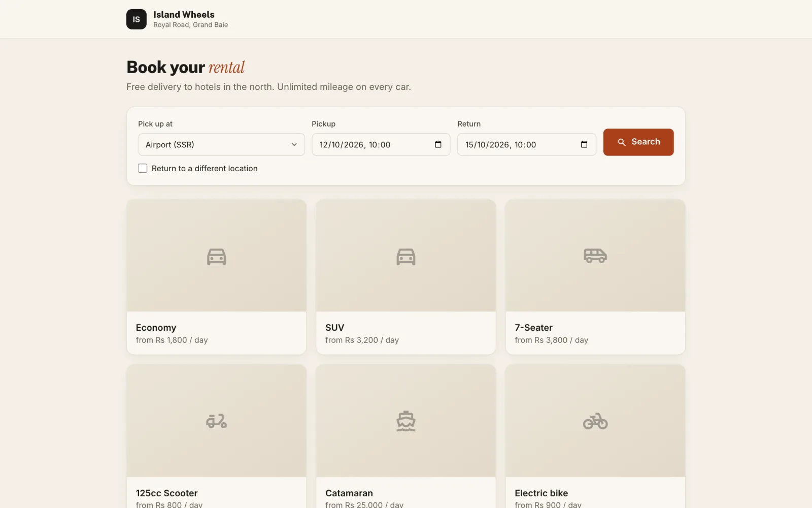This screenshot has height=508, width=812.
Task: Click 'from Rs 1,800 / day' price
Action: click(x=172, y=340)
